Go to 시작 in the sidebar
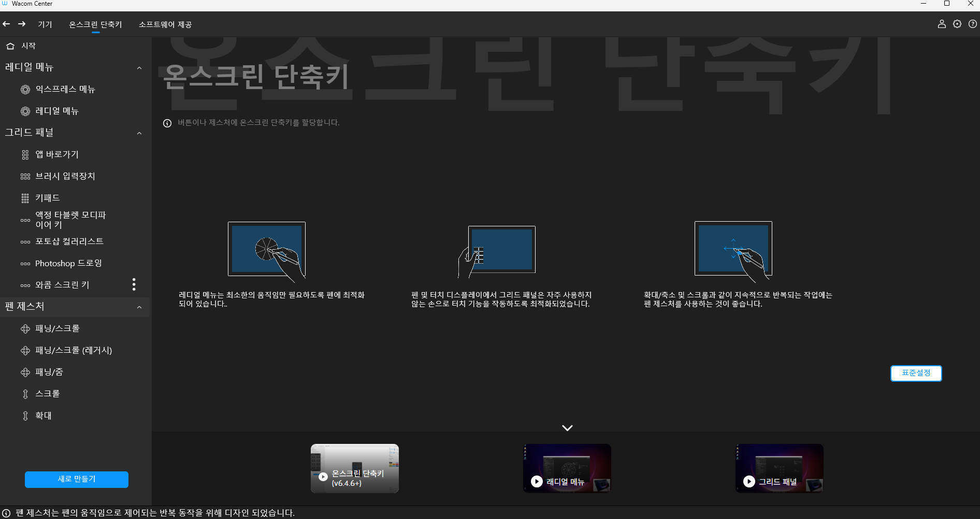This screenshot has width=980, height=519. 28,46
